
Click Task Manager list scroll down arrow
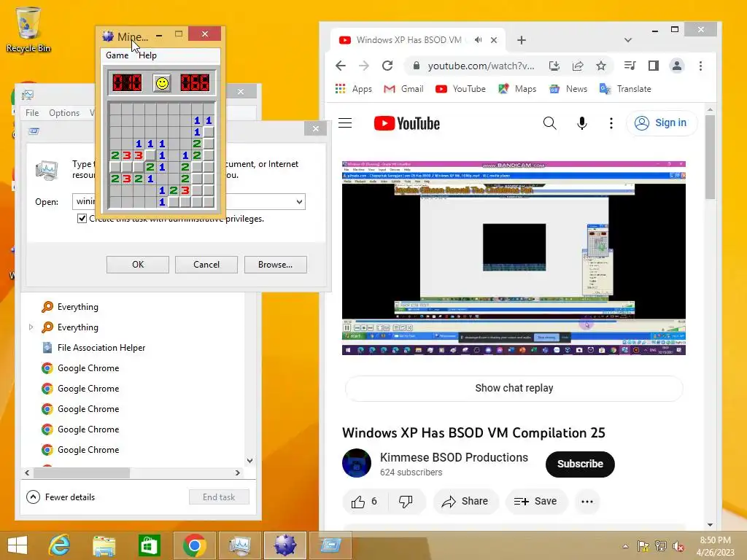[x=249, y=461]
